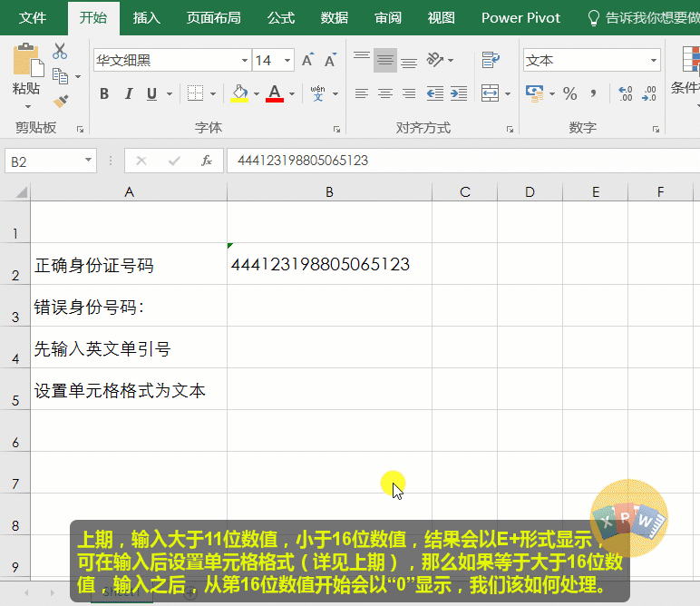Viewport: 700px width, 606px height.
Task: Open the 文件 tab
Action: pos(32,18)
